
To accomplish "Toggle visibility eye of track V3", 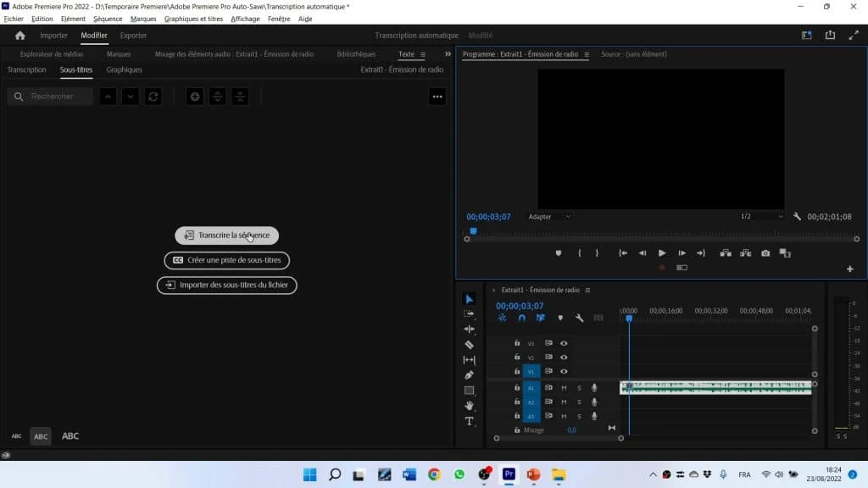I will pos(564,343).
